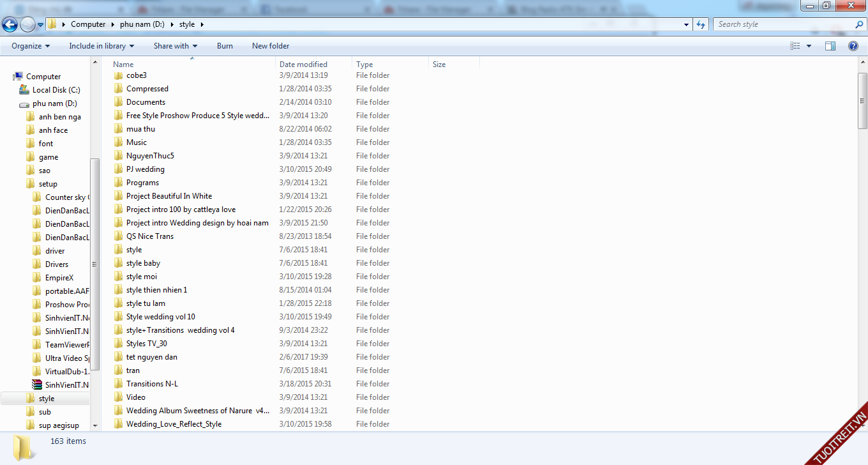Click the Computer icon in navigation pane
The width and height of the screenshot is (868, 465).
(18, 77)
